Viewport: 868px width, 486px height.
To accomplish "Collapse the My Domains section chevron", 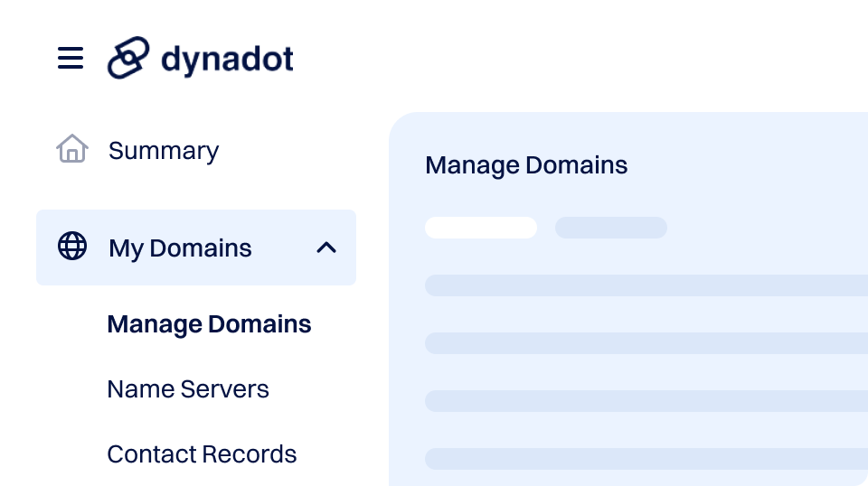I will [x=326, y=248].
